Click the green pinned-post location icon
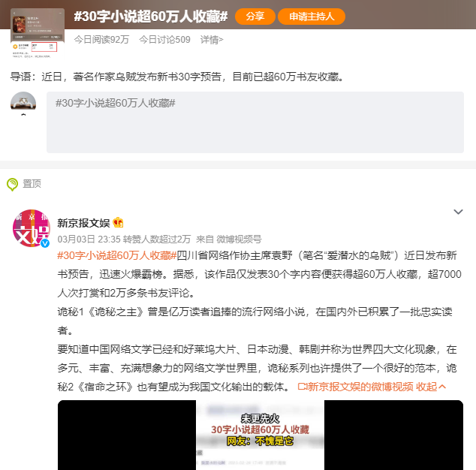Screen dimensions: 476x470 [12, 184]
